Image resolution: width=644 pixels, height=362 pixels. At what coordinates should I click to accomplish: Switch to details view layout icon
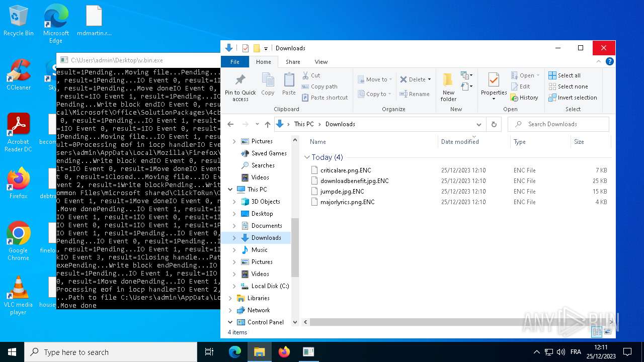597,332
